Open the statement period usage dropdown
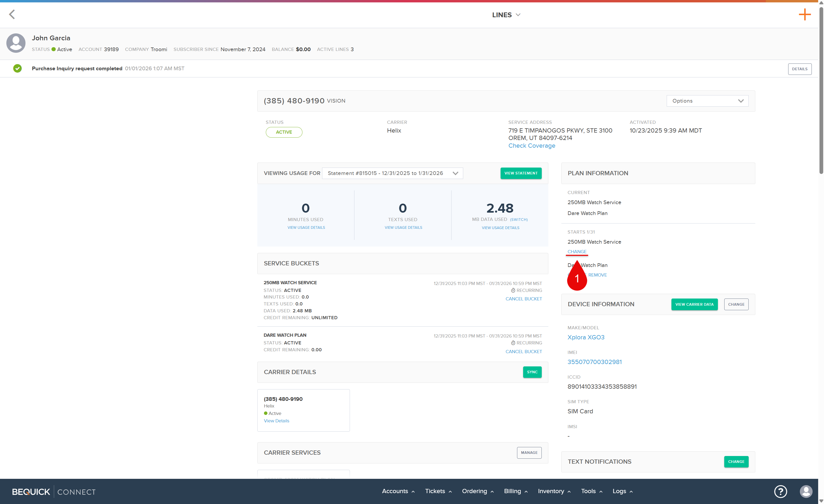 tap(392, 173)
